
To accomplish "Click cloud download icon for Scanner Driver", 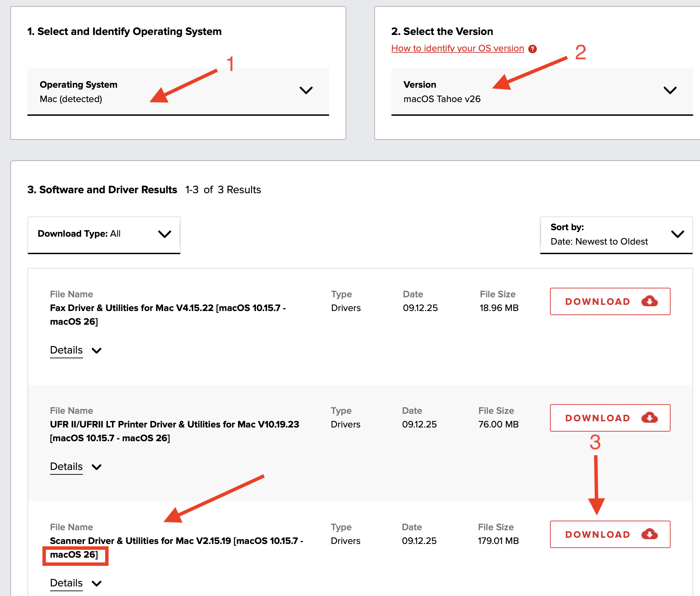I will (x=649, y=534).
